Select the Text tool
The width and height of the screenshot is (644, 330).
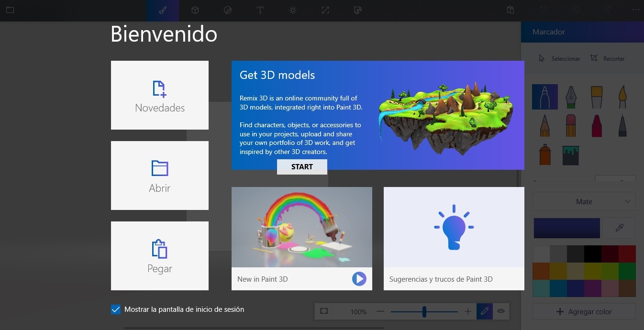[260, 10]
